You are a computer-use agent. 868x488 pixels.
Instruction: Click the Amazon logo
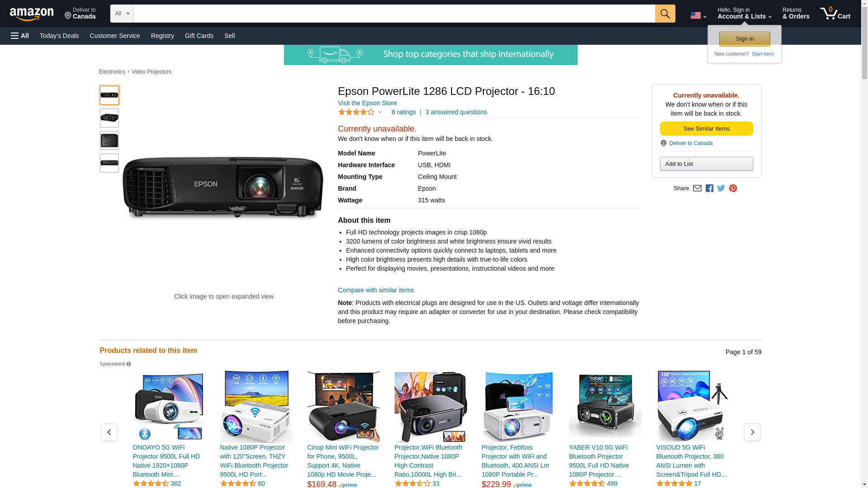click(32, 14)
